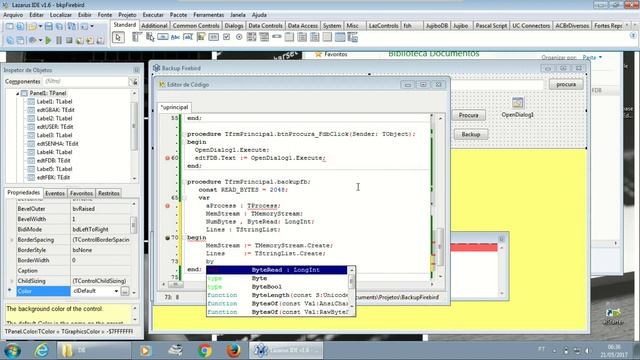
Task: Choose 'ByteRead : LongInt' completion entry
Action: [277, 270]
